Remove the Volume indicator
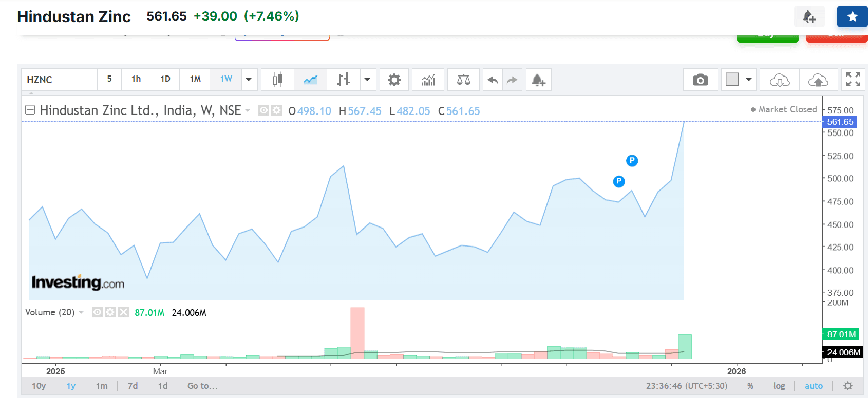This screenshot has width=868, height=398. click(x=123, y=312)
